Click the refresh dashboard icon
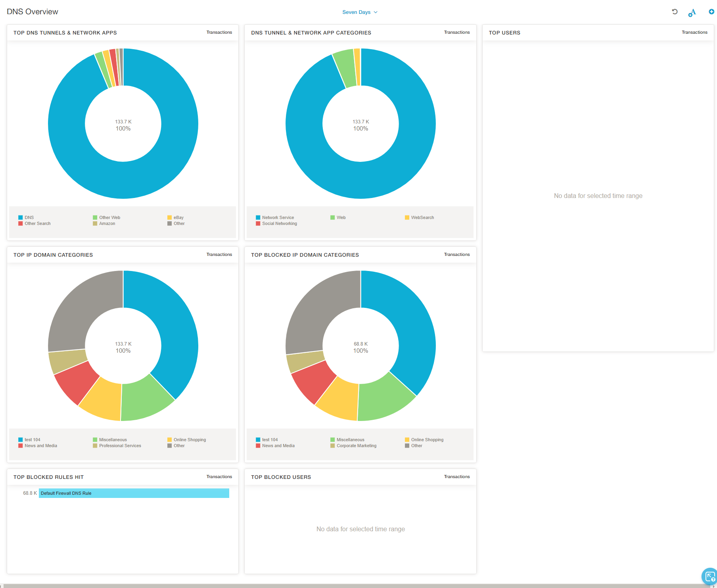This screenshot has width=717, height=588. (675, 12)
